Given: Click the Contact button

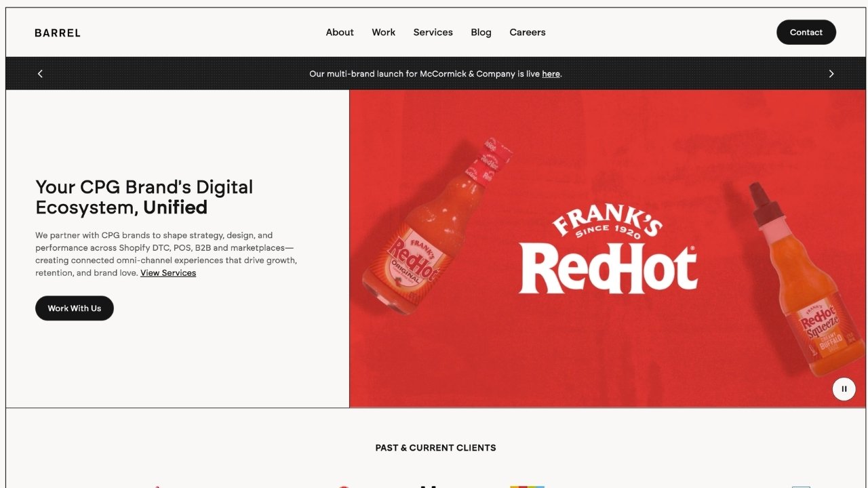Looking at the screenshot, I should (x=806, y=33).
